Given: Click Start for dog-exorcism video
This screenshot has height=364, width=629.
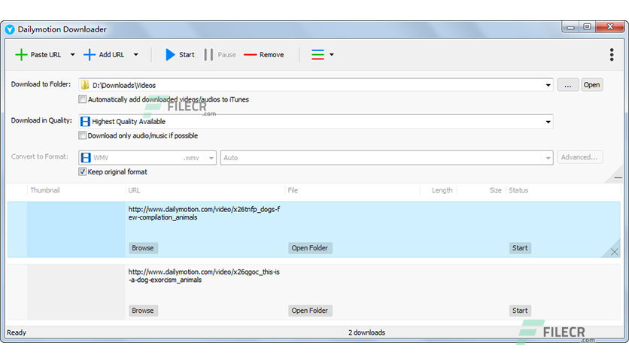Looking at the screenshot, I should point(520,311).
